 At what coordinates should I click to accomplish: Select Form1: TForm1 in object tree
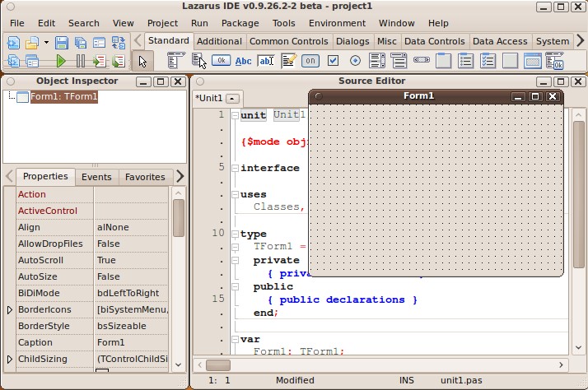tap(63, 96)
